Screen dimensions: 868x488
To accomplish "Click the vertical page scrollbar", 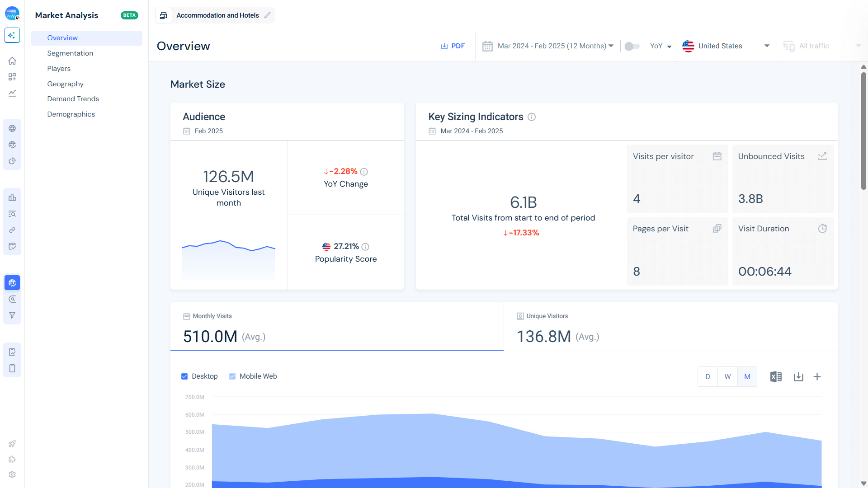I will pyautogui.click(x=863, y=131).
